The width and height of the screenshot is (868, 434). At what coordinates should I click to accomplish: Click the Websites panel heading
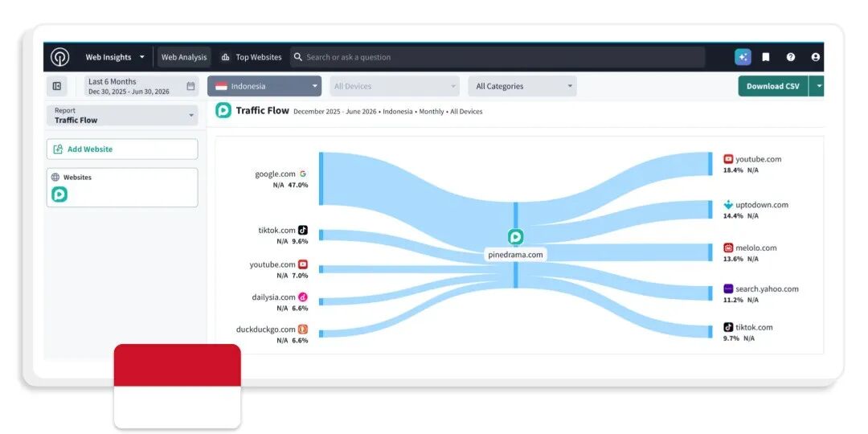[77, 177]
